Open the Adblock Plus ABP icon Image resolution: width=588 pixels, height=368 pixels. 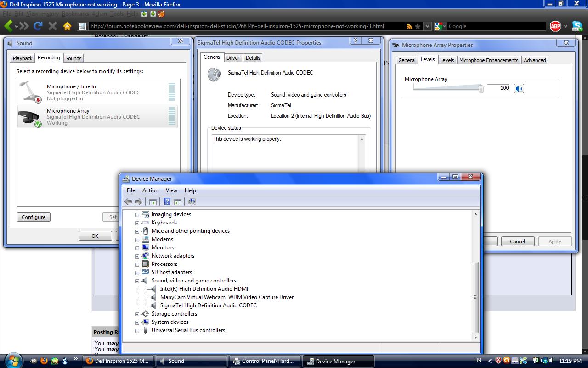[555, 26]
